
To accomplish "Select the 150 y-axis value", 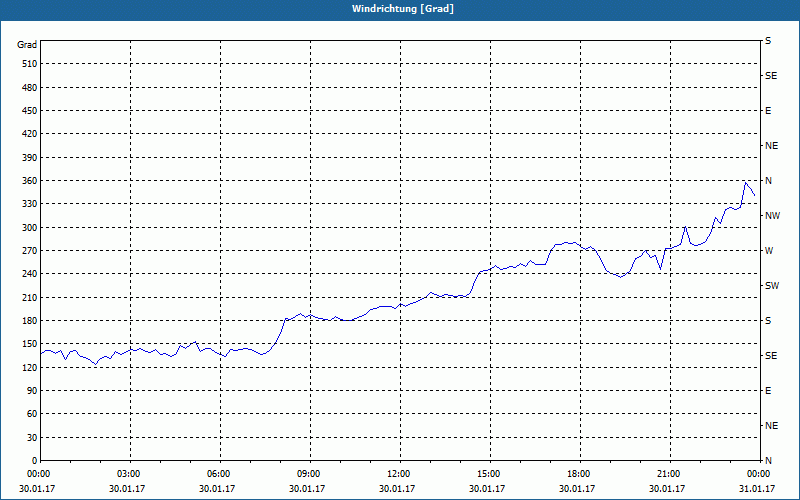I will click(x=30, y=344).
